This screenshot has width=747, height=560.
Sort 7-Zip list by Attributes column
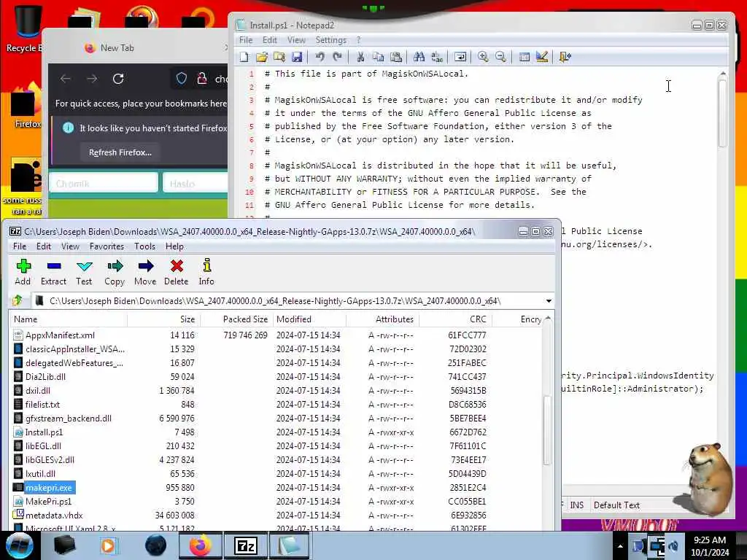[x=382, y=319]
